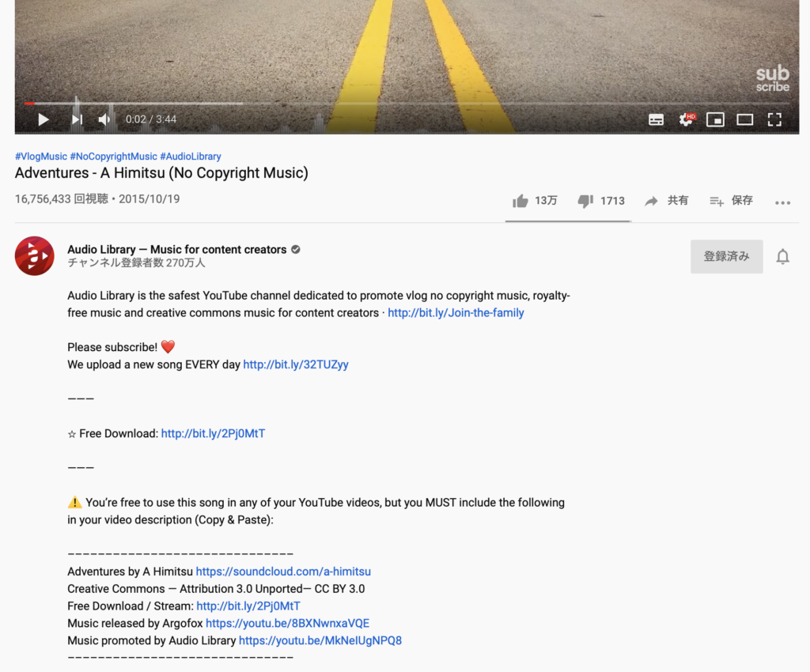Image resolution: width=810 pixels, height=672 pixels.
Task: Dislike the video with thumbs down
Action: [x=585, y=201]
